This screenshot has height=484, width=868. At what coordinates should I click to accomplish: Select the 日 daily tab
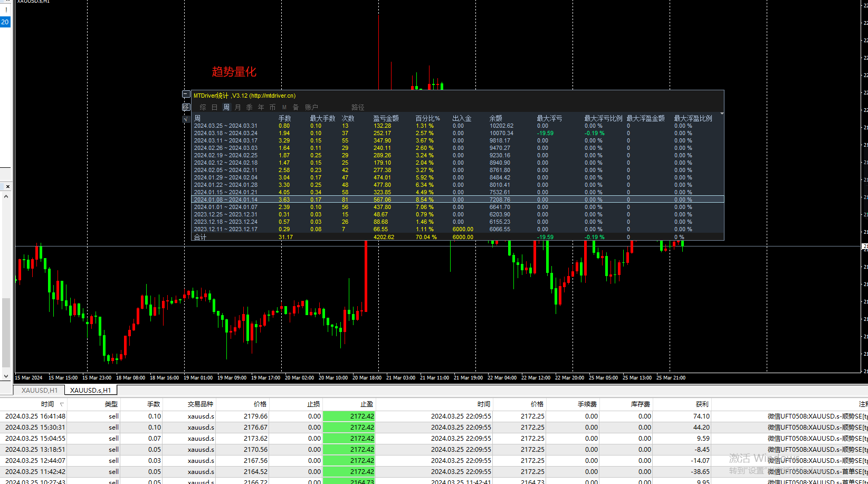[215, 107]
